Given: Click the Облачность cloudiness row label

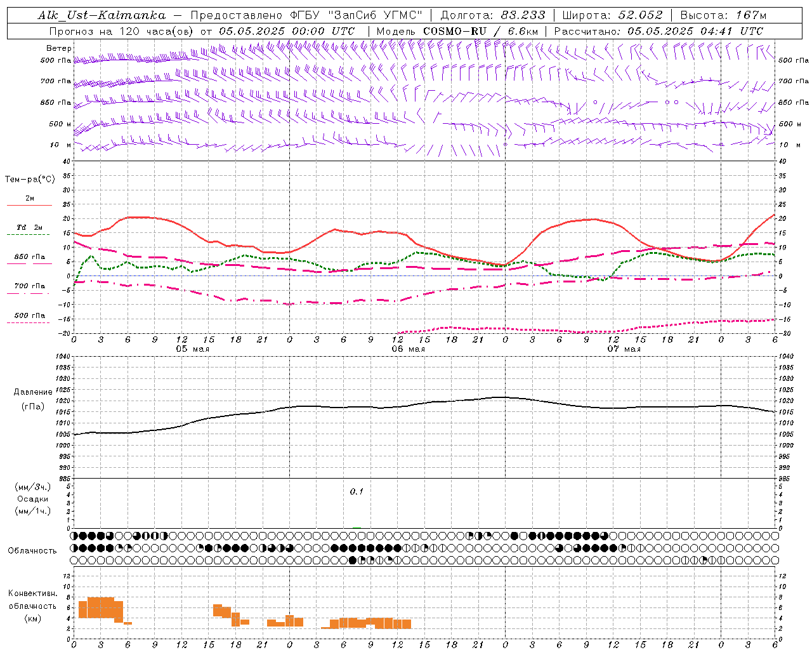Looking at the screenshot, I should click(x=32, y=551).
